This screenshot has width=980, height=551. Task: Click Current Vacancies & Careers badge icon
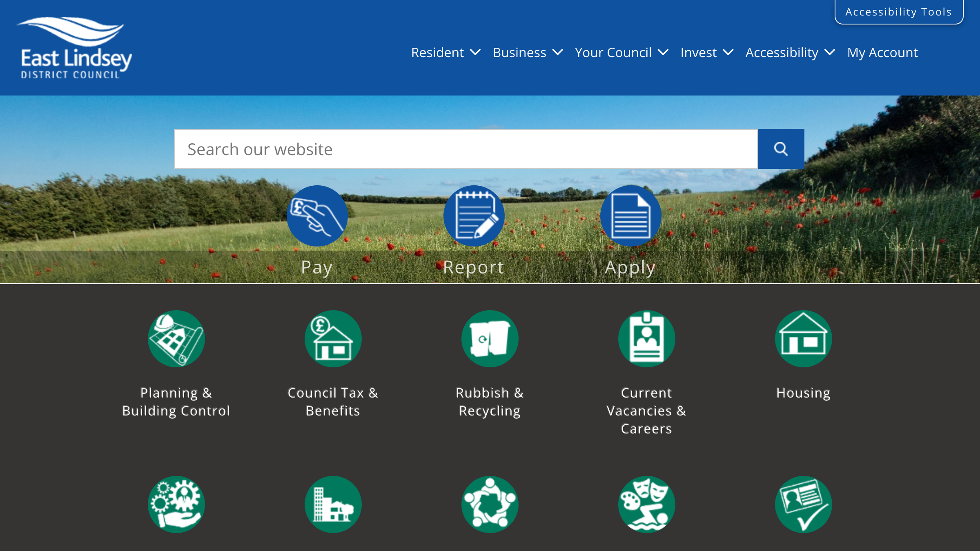coord(646,339)
